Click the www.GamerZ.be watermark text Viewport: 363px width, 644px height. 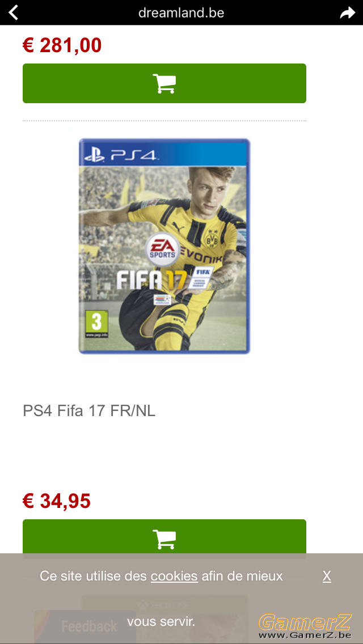[x=305, y=635]
